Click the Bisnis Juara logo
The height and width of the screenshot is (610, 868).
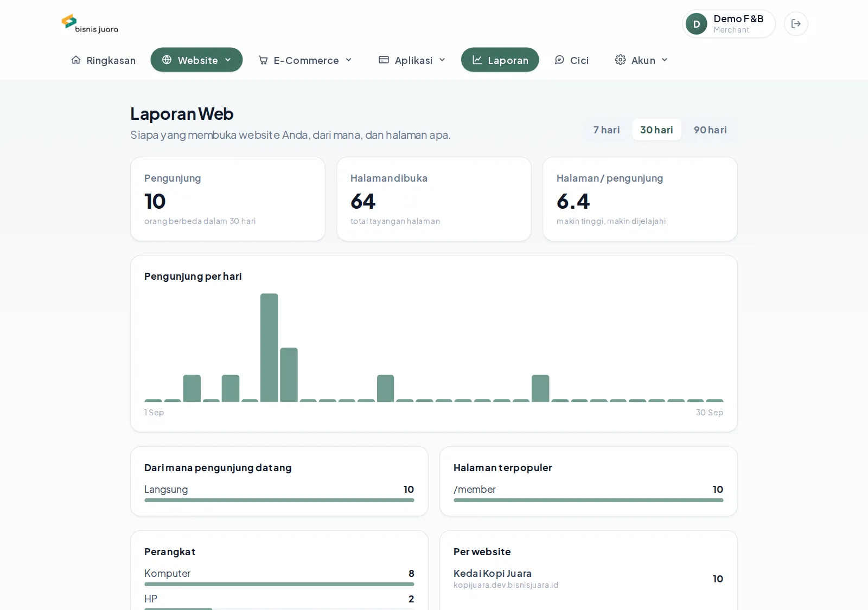90,24
